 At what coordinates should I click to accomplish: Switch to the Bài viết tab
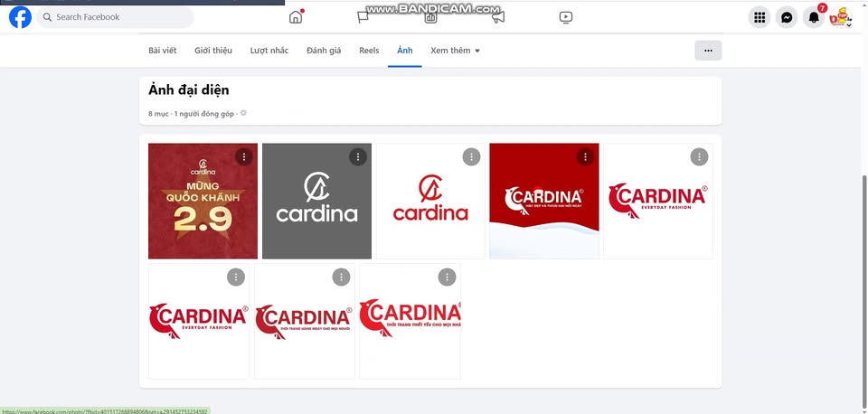(161, 51)
